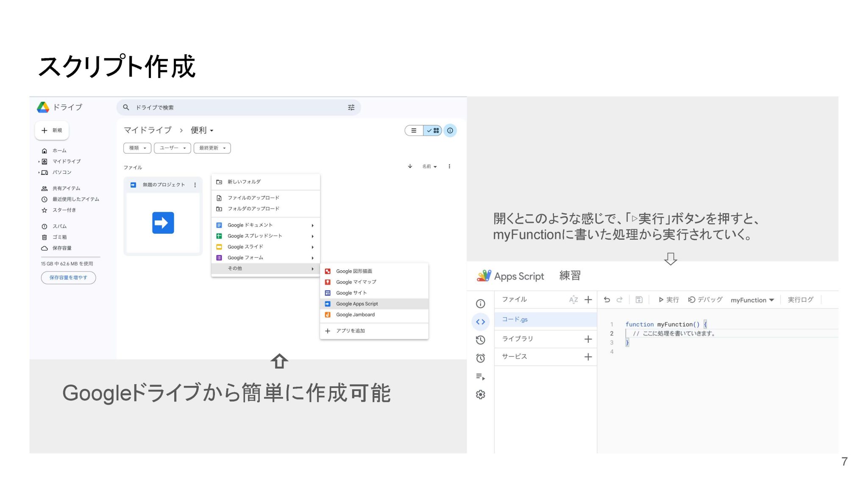Select コード.gs file
Image resolution: width=868 pixels, height=488 pixels.
point(545,319)
